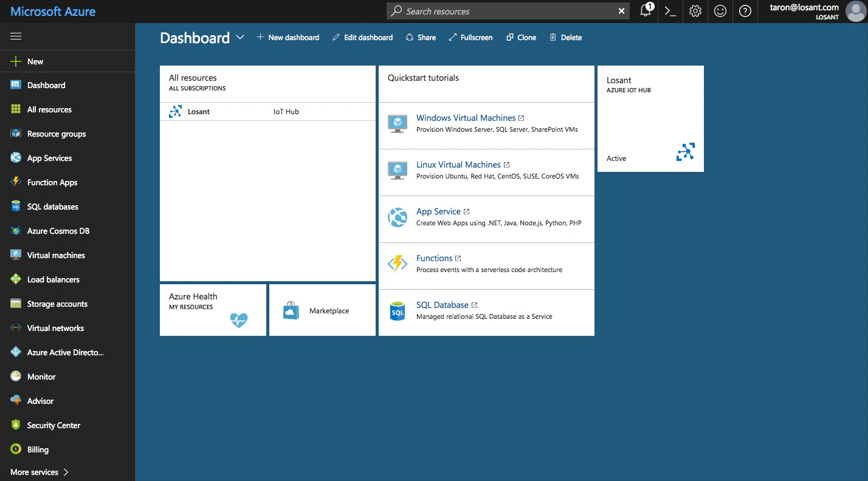Click the feedback smiley icon
868x481 pixels.
click(720, 11)
